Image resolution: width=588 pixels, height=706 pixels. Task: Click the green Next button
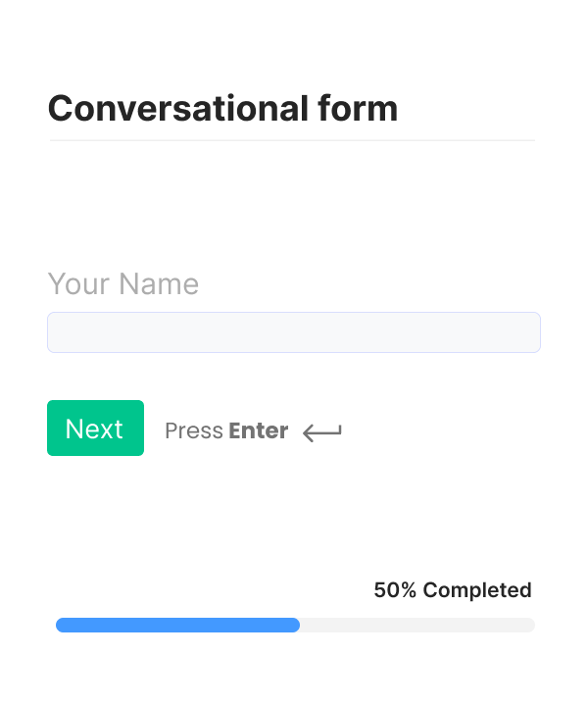95,429
